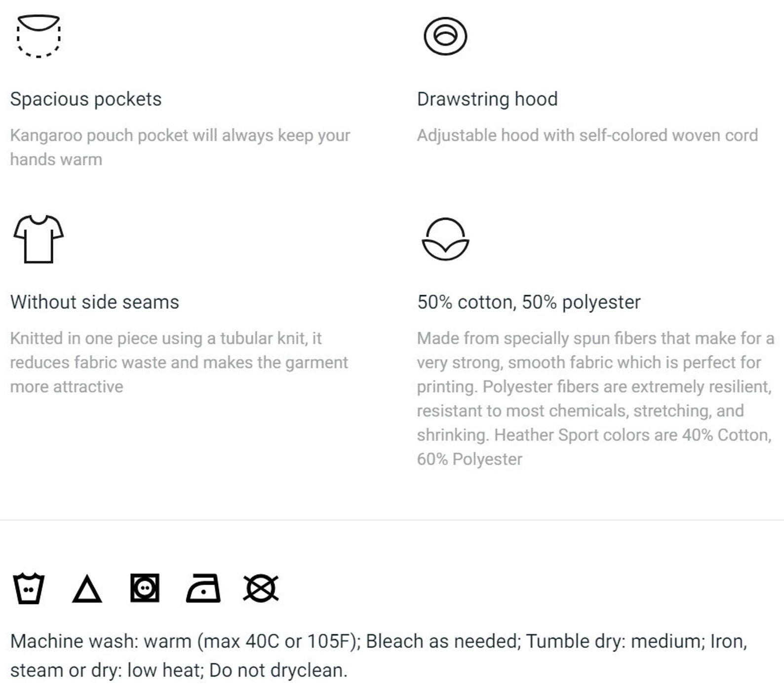The height and width of the screenshot is (688, 784).
Task: Click the specially spun fibers description paragraph
Action: pos(596,399)
